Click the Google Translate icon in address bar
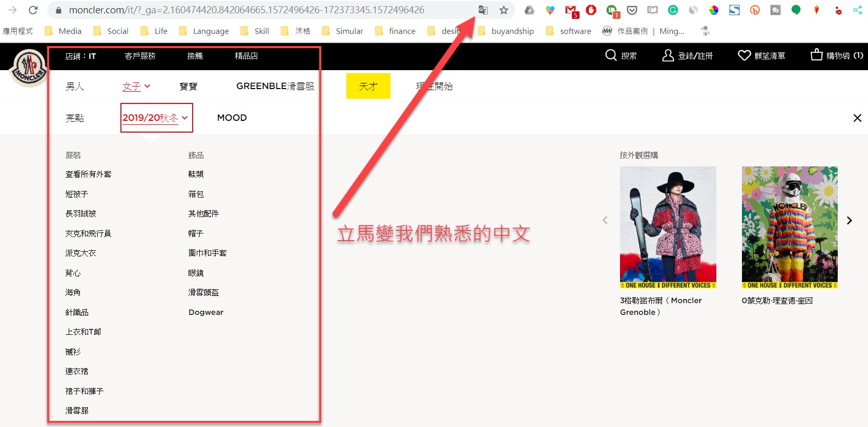Viewport: 868px width, 427px height. click(483, 10)
